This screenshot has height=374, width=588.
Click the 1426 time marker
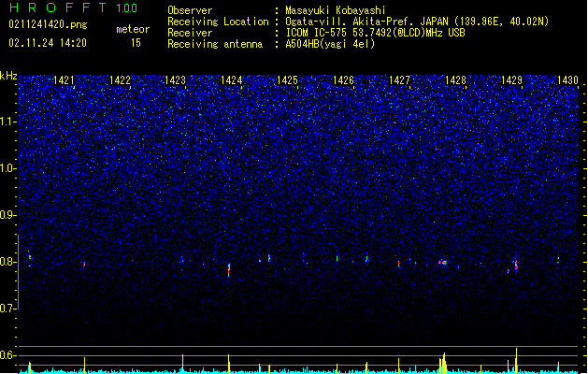(x=343, y=80)
